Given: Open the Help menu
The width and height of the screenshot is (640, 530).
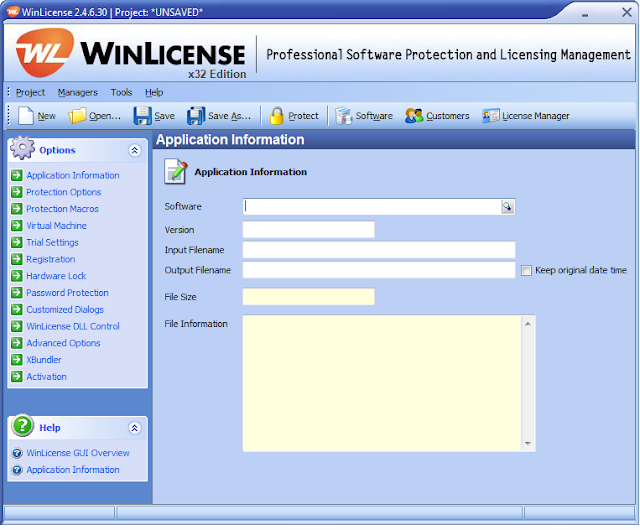Looking at the screenshot, I should click(x=154, y=93).
